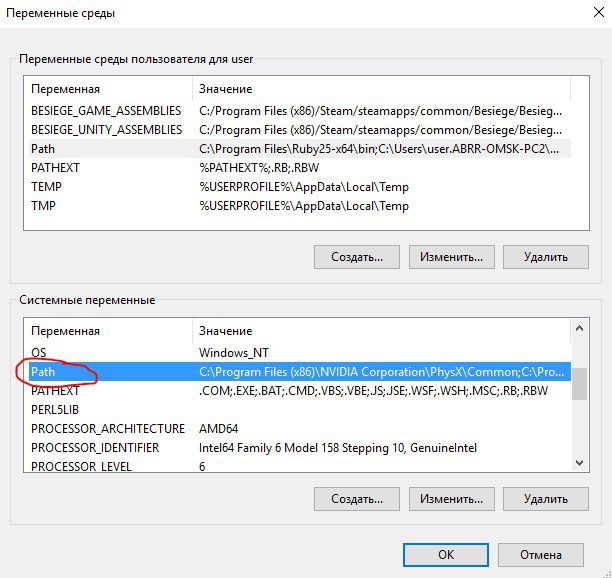Image resolution: width=612 pixels, height=578 pixels.
Task: Click Удалить button under system variables
Action: tap(546, 499)
